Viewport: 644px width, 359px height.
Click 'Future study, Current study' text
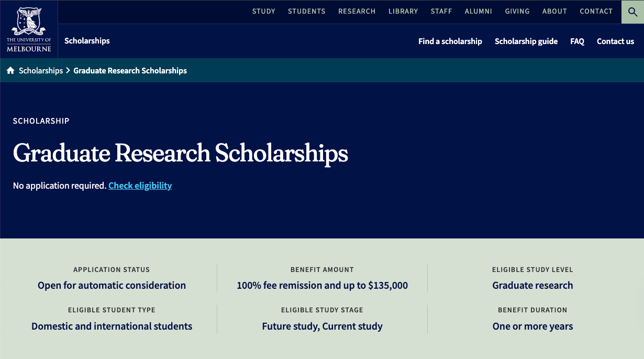coord(322,327)
